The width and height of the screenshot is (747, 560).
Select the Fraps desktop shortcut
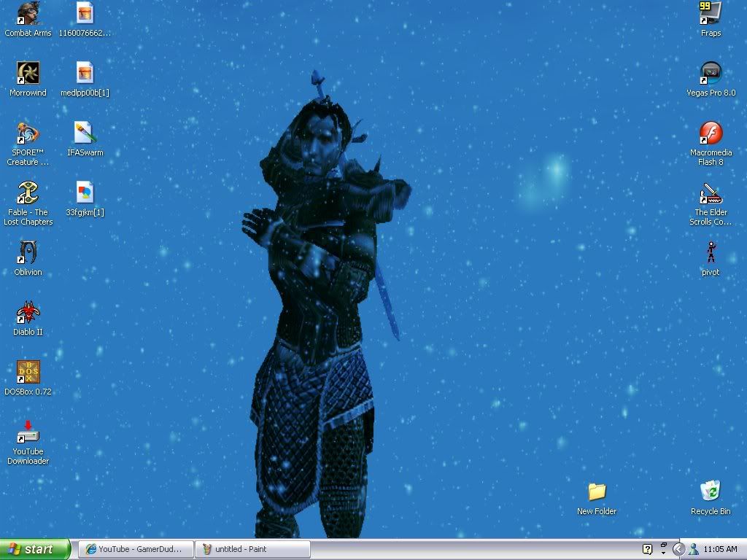pos(711,20)
